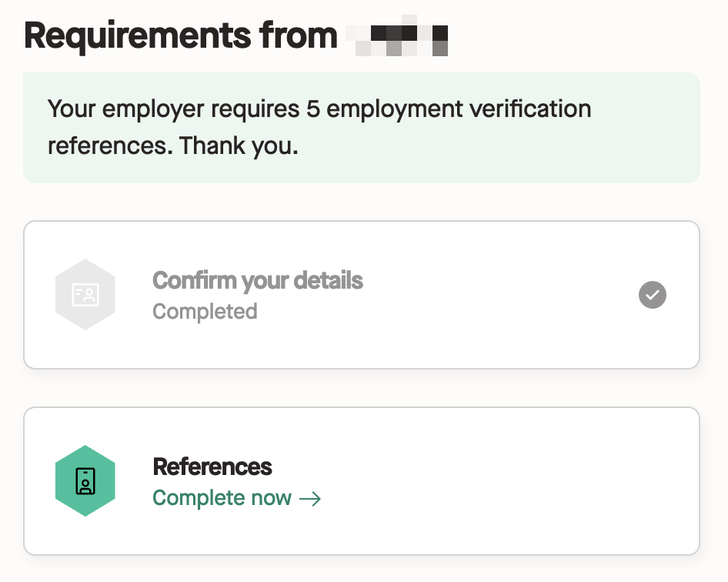
Task: Click the employer requirements notice banner
Action: pyautogui.click(x=362, y=127)
